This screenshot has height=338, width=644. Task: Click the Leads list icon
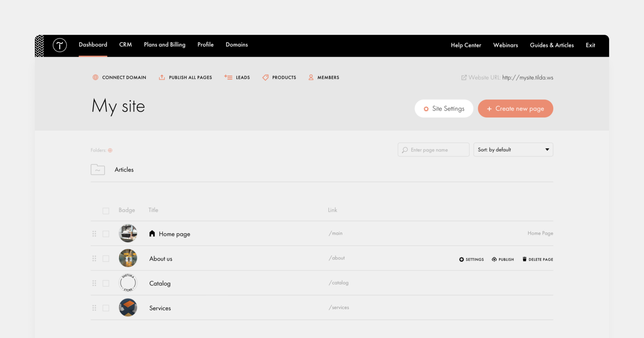[x=228, y=77]
